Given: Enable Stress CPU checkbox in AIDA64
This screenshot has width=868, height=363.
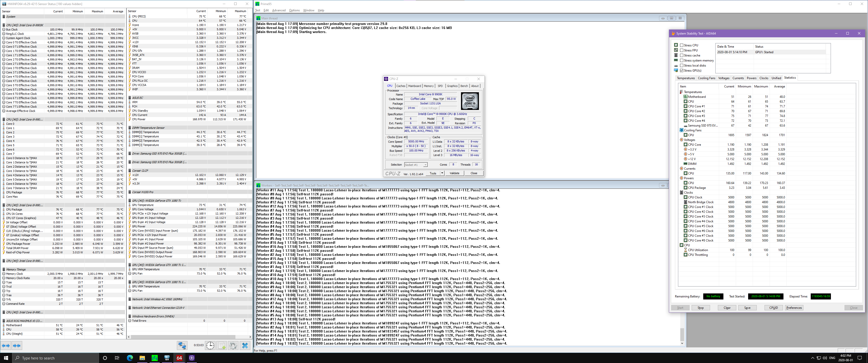Looking at the screenshot, I should pyautogui.click(x=682, y=45).
